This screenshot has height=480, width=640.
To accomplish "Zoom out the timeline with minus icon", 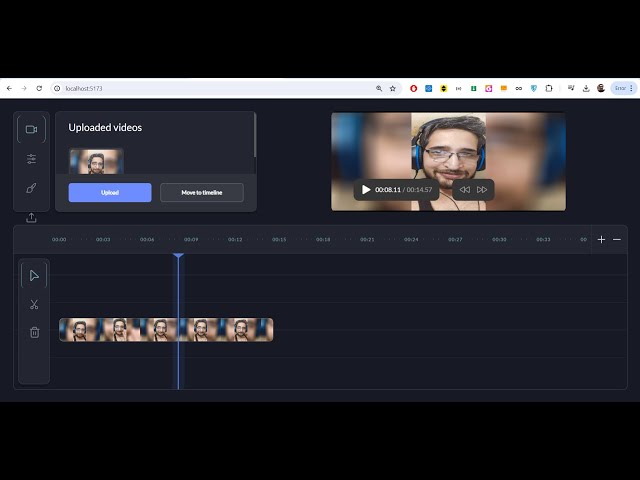I will (617, 239).
